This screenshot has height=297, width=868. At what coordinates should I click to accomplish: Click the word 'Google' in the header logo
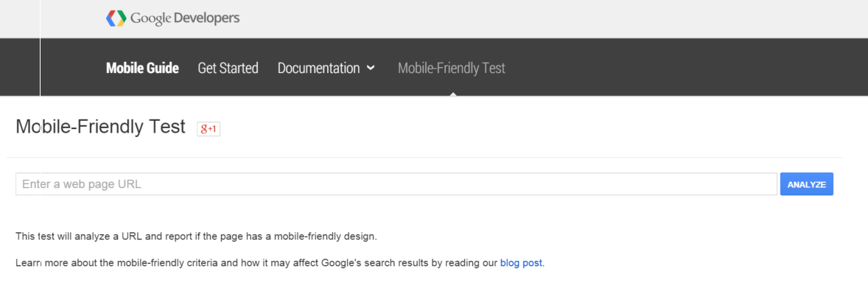[x=150, y=18]
